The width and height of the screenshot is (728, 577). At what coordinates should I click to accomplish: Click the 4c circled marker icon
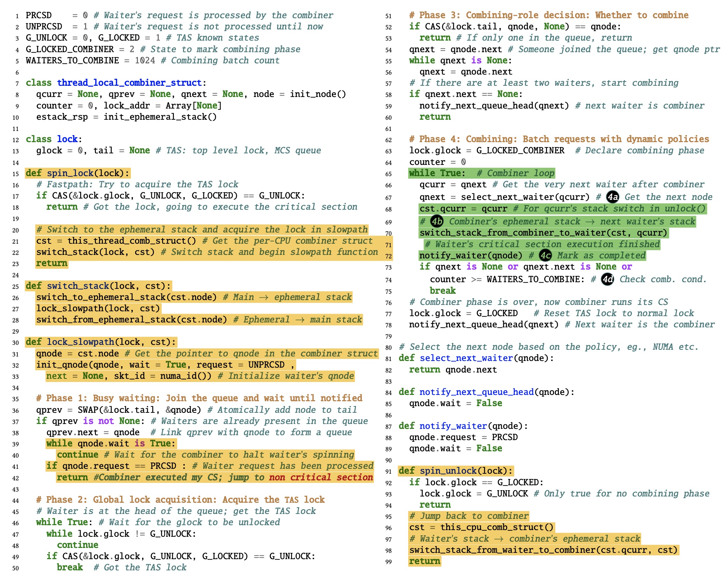pos(545,255)
